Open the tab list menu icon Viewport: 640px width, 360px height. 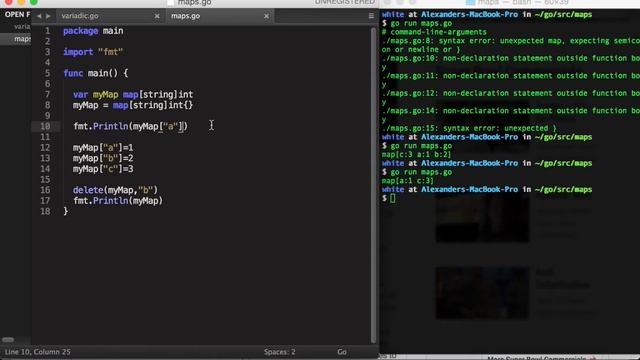[x=371, y=16]
